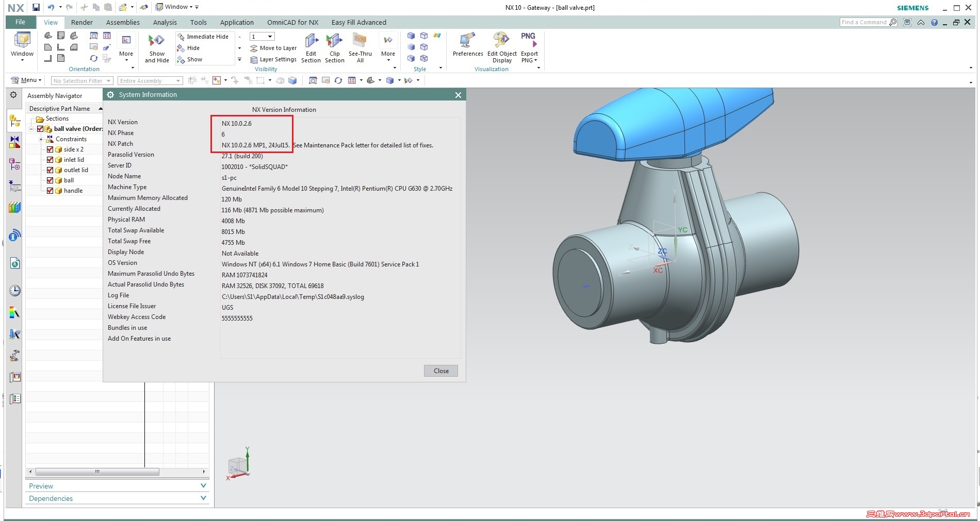Open the Reuse Library sidebar tab
The width and height of the screenshot is (980, 521).
[15, 208]
